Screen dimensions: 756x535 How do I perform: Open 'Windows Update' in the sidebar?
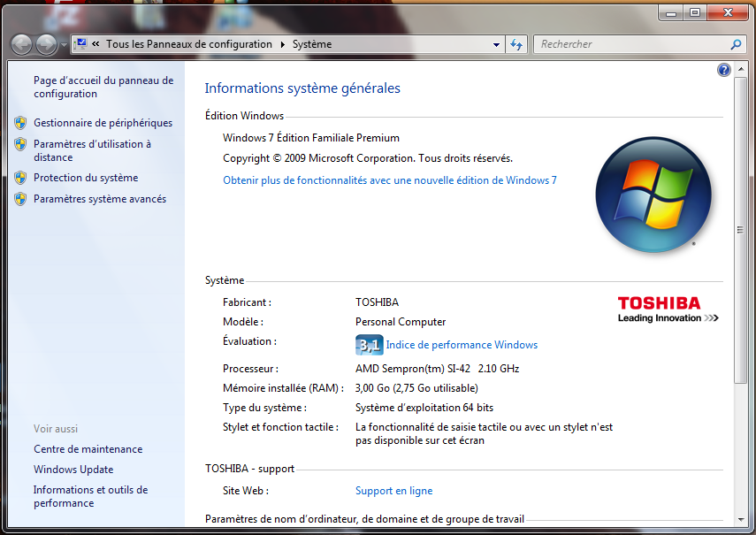pos(73,470)
